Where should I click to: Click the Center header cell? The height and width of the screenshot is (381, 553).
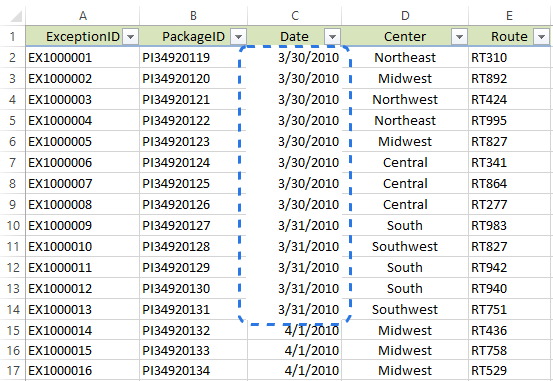[405, 37]
